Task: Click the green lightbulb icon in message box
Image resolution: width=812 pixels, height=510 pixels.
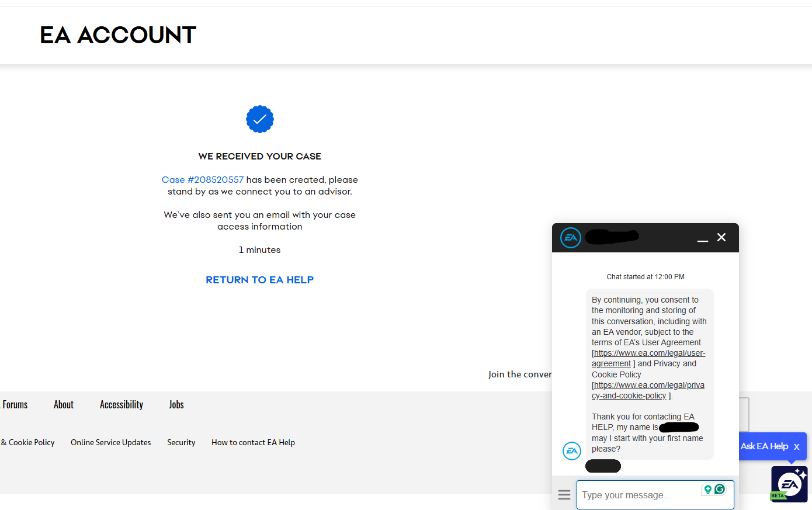Action: pos(707,489)
